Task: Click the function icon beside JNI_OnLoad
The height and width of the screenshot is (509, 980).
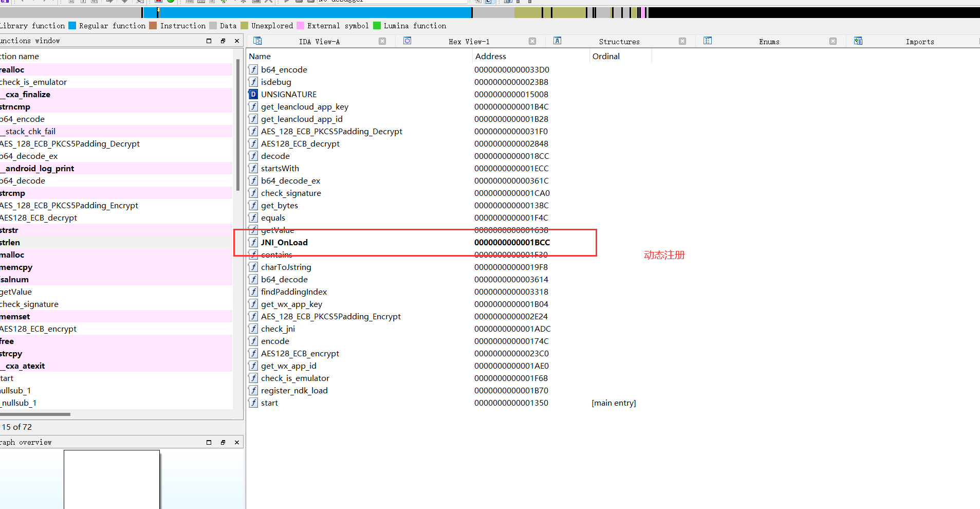Action: coord(253,242)
